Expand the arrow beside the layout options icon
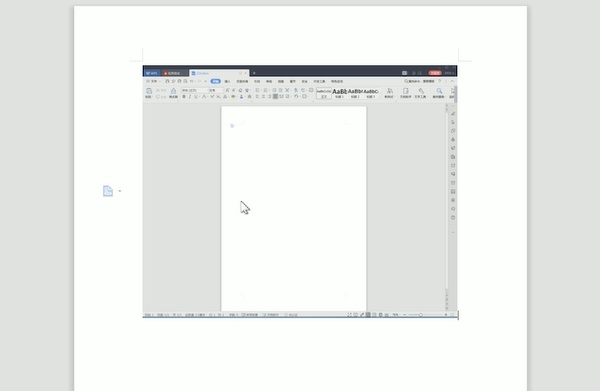 point(120,191)
